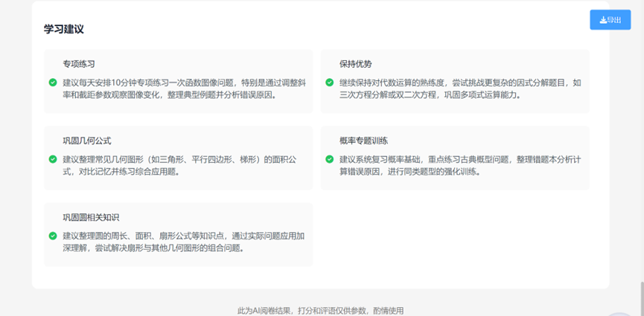
Task: Click the 导出 export button
Action: (610, 19)
